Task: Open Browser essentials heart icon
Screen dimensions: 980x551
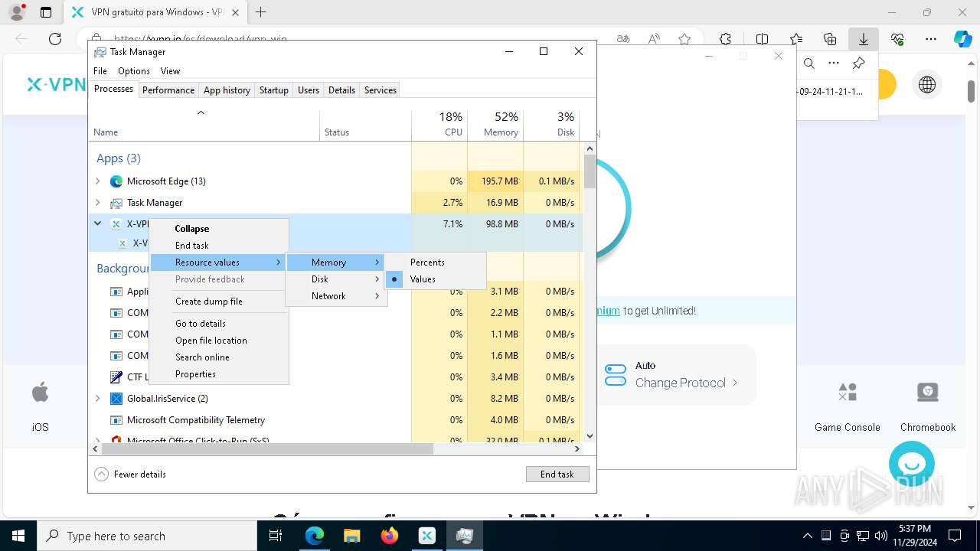Action: pos(897,39)
